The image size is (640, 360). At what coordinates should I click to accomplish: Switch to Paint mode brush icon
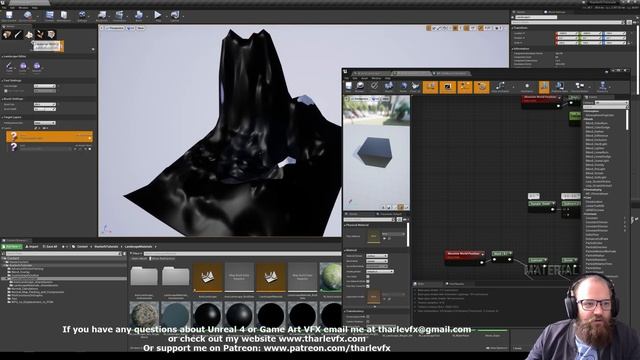point(18,34)
